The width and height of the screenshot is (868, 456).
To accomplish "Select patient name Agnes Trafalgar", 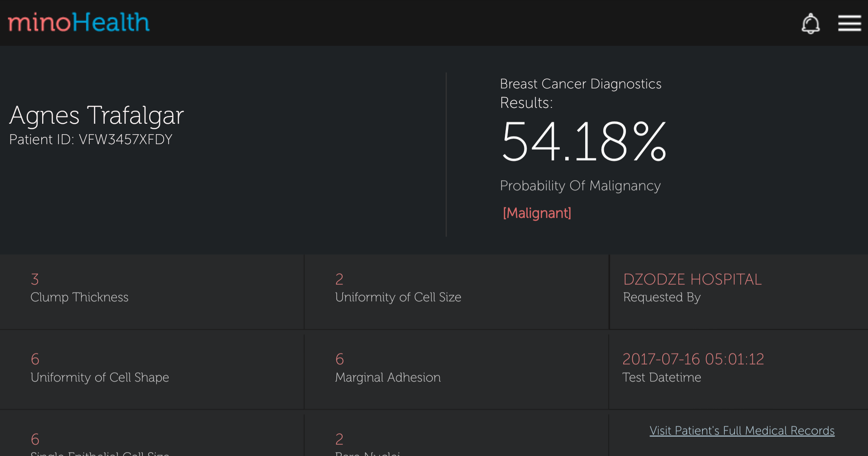I will click(x=97, y=115).
